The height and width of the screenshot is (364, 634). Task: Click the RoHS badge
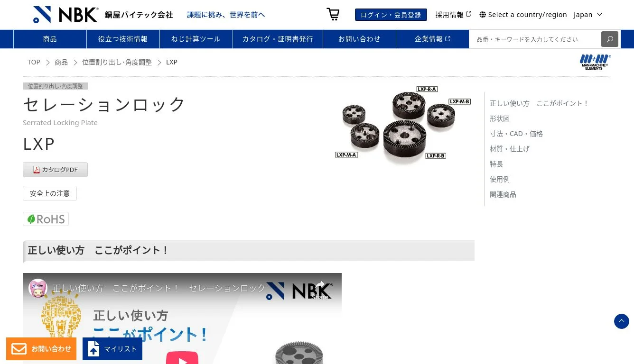pyautogui.click(x=46, y=219)
